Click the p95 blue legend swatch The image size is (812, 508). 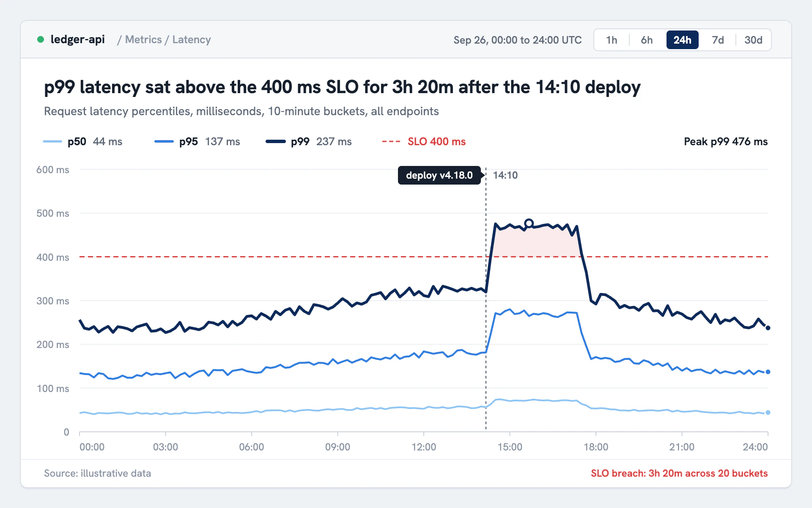(x=164, y=141)
